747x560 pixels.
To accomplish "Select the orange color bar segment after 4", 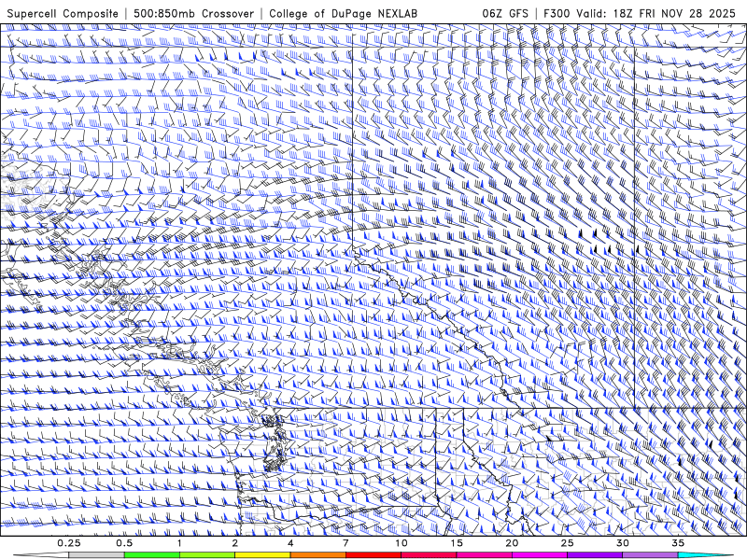I will tap(317, 555).
